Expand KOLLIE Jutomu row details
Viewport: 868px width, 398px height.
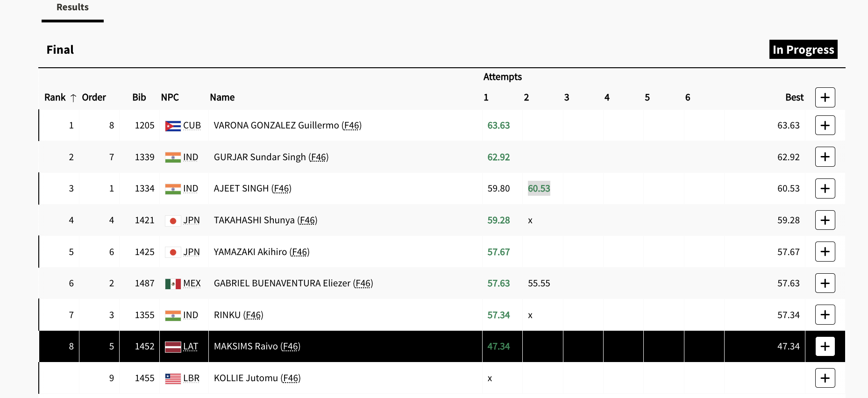click(x=825, y=378)
